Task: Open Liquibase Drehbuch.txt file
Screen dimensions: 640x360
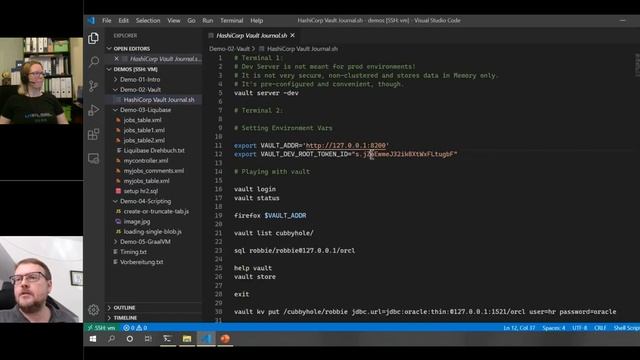Action: tap(153, 151)
